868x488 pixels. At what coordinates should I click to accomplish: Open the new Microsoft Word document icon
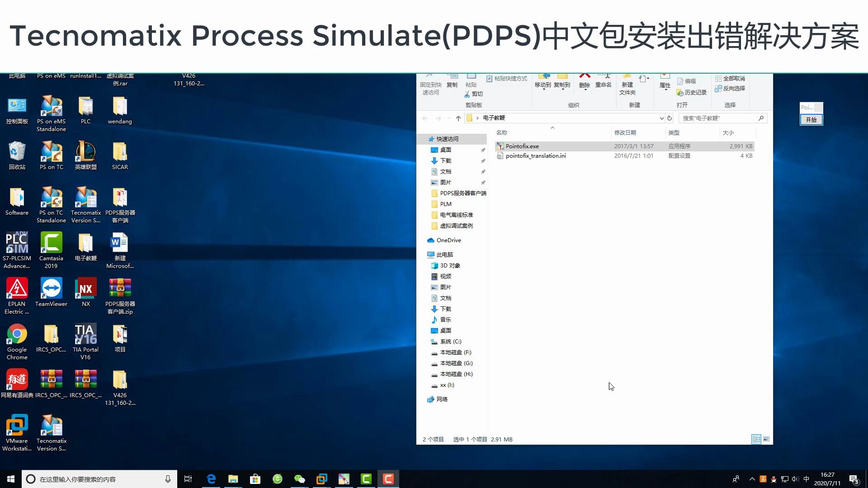(x=120, y=251)
